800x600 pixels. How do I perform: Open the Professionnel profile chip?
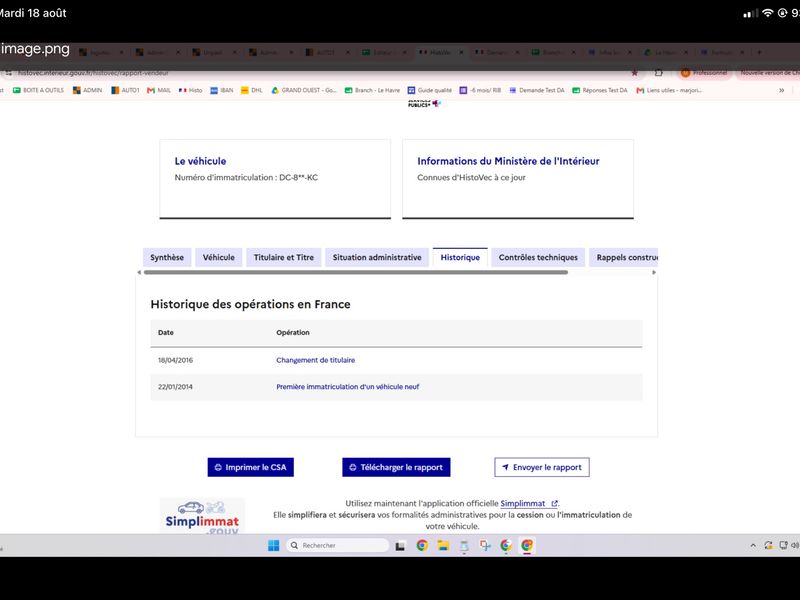(x=704, y=73)
